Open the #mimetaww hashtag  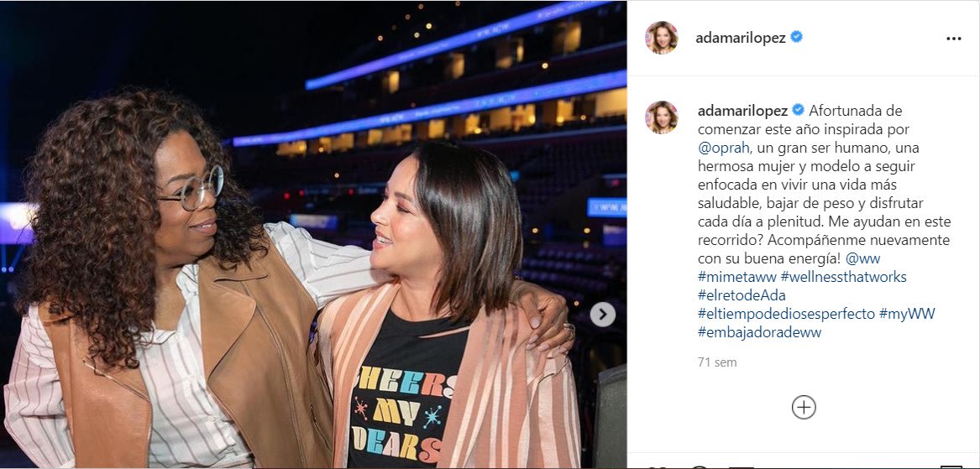pos(736,277)
